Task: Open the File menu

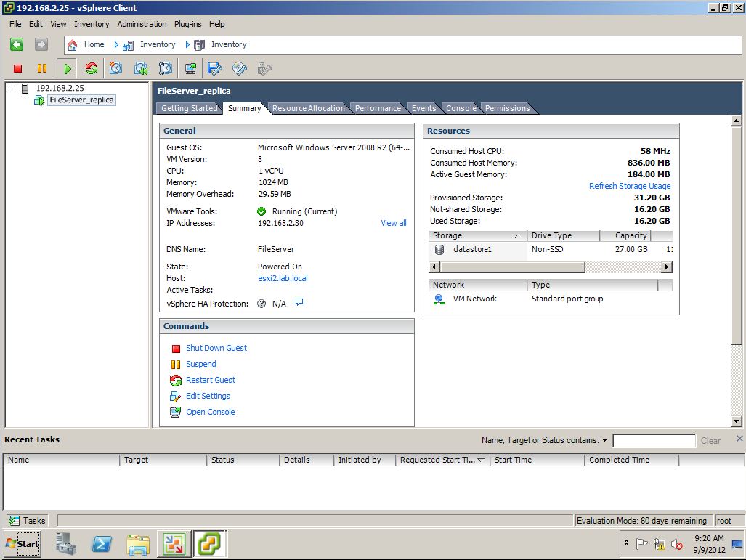Action: coord(15,24)
